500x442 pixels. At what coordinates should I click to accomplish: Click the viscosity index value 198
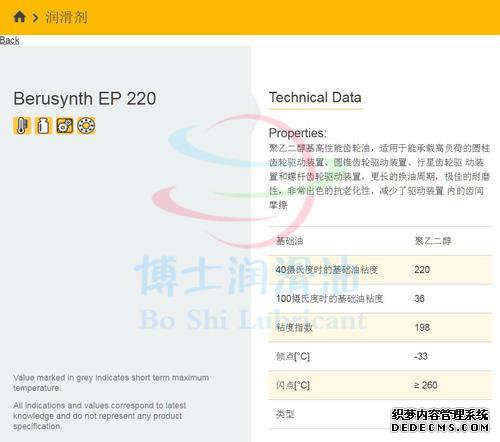click(x=422, y=327)
